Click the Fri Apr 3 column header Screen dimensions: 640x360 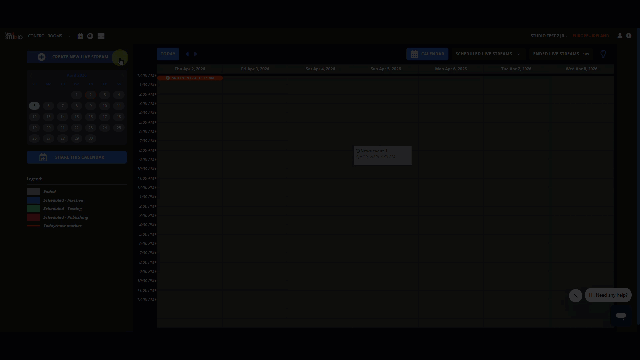point(255,69)
